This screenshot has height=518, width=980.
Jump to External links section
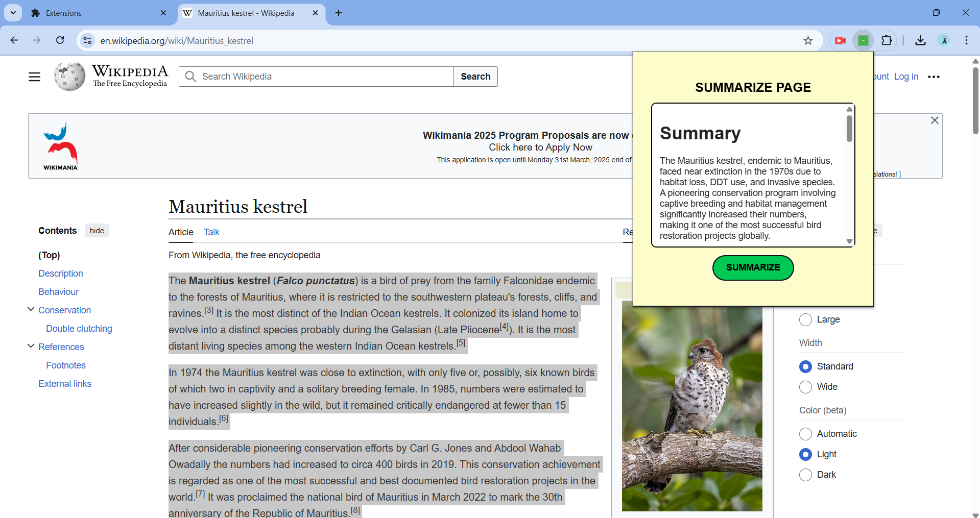[65, 384]
